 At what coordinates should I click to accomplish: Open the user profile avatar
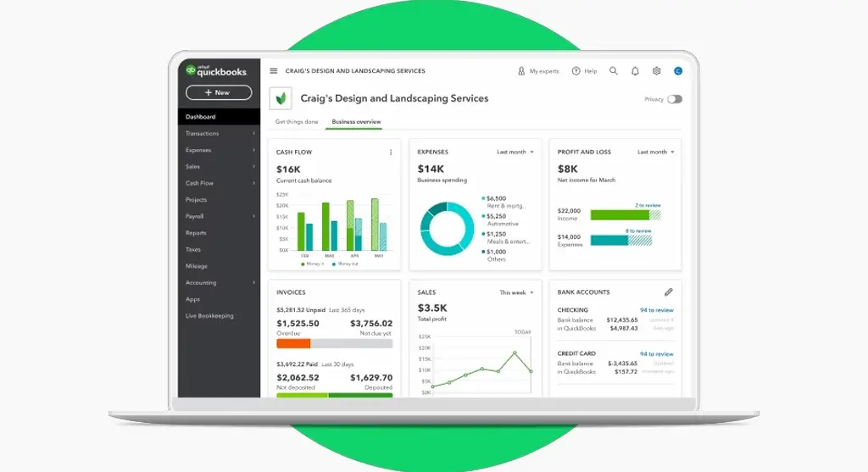coord(677,71)
